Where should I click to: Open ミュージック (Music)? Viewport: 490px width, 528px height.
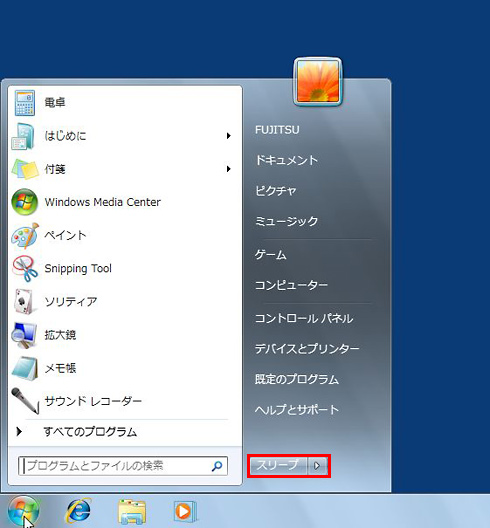click(287, 221)
